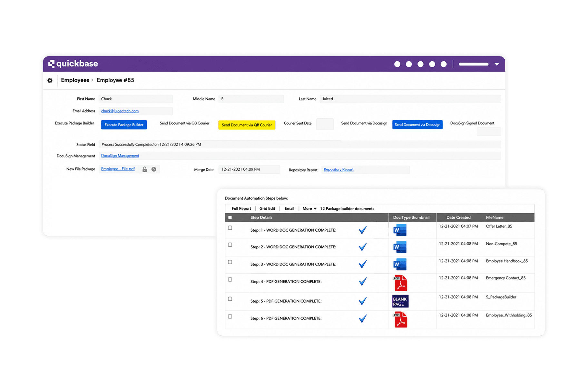
Task: Click the checkmark icon on Step 3 row
Action: (363, 264)
